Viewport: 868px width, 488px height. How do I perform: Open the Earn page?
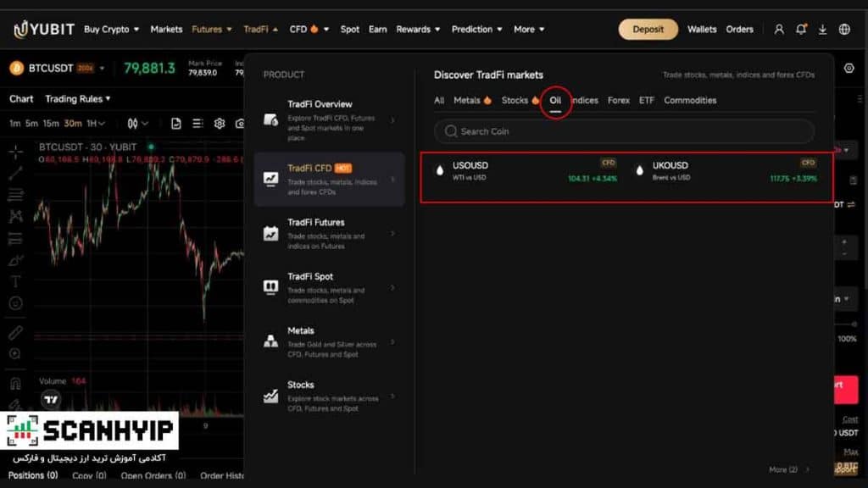pos(377,30)
